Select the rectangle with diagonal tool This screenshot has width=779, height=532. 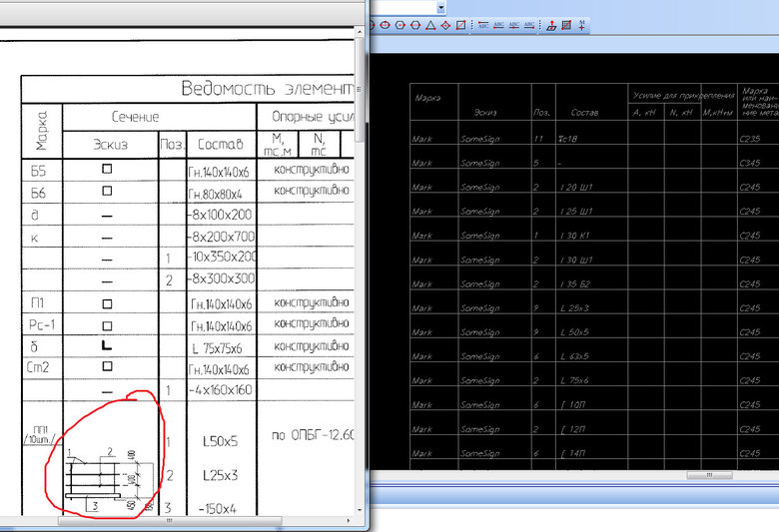pyautogui.click(x=461, y=25)
